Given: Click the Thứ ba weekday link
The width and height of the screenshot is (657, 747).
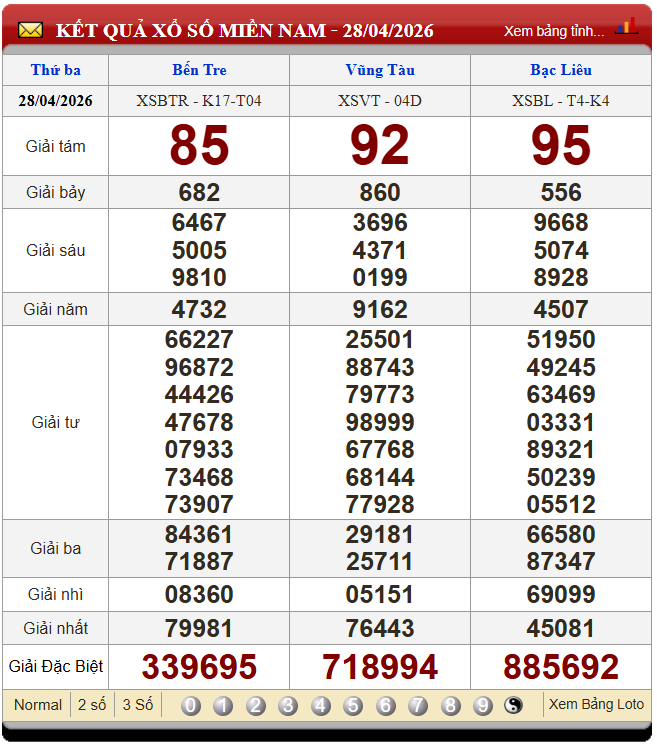Looking at the screenshot, I should click(x=56, y=70).
